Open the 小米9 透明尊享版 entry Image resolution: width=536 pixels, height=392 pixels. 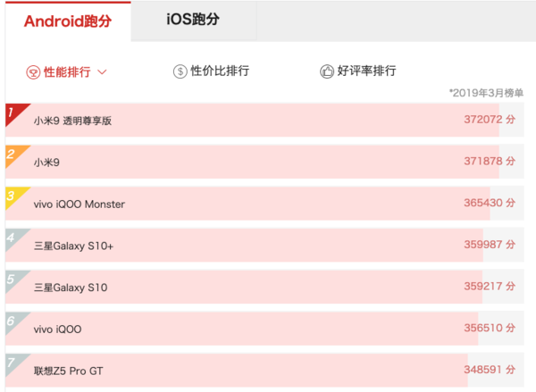coord(72,121)
